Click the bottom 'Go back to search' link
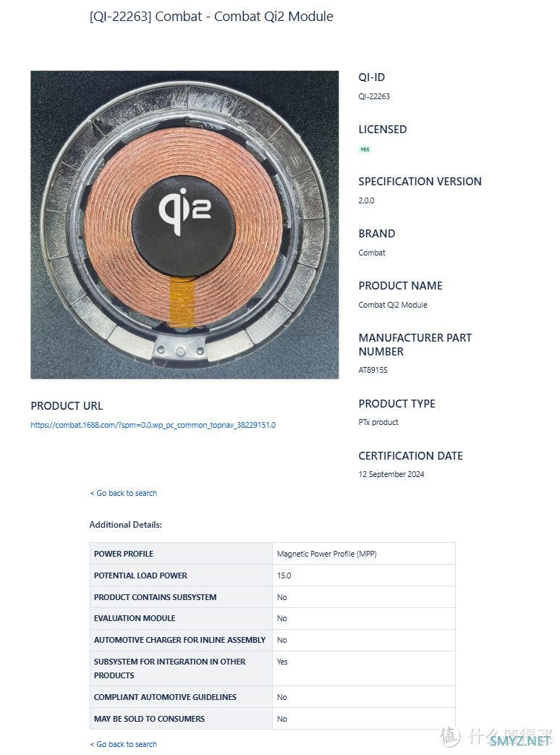Screen dimensions: 560x755 pos(124,744)
